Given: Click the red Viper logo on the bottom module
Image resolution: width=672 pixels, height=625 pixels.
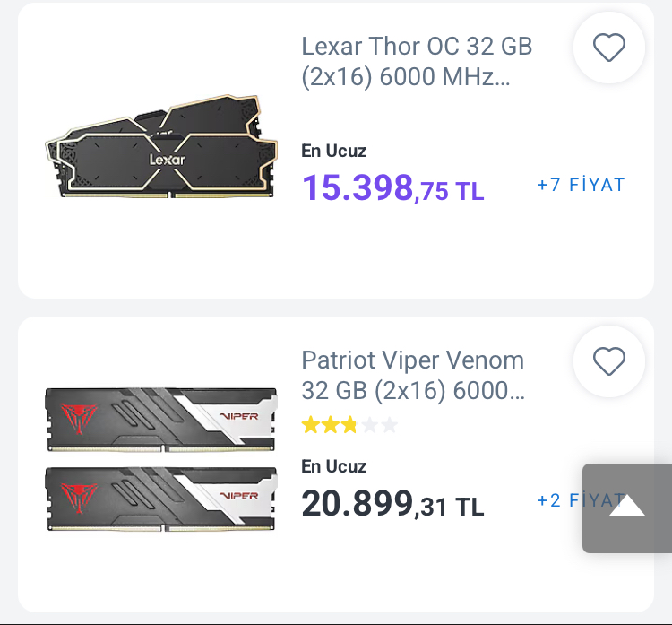Looking at the screenshot, I should pyautogui.click(x=77, y=496).
